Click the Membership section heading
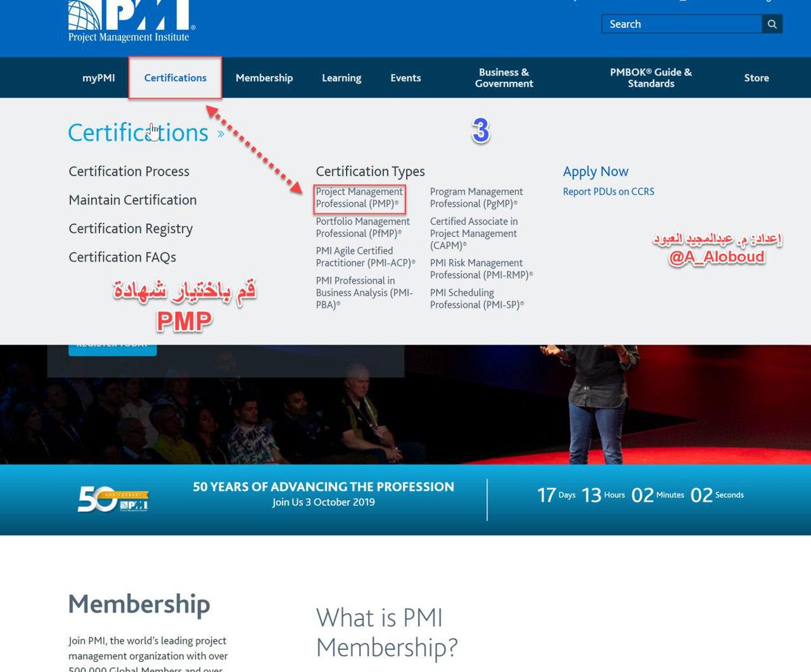 pos(139,604)
